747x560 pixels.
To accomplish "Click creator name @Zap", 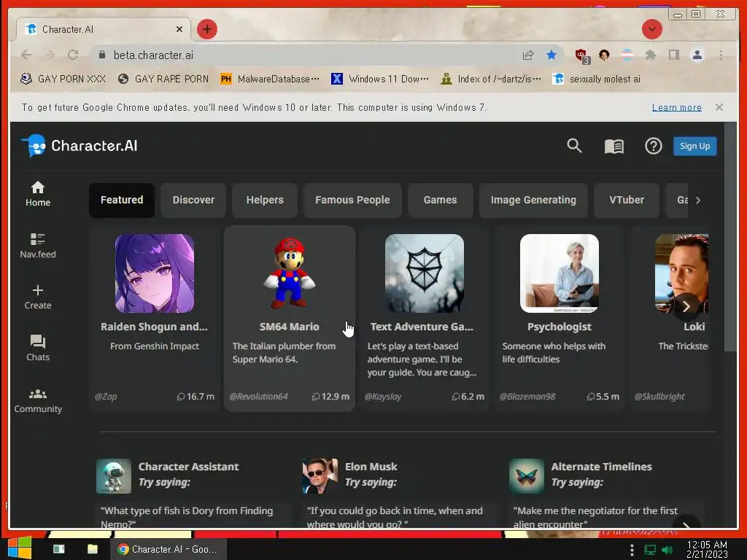I will pyautogui.click(x=105, y=396).
